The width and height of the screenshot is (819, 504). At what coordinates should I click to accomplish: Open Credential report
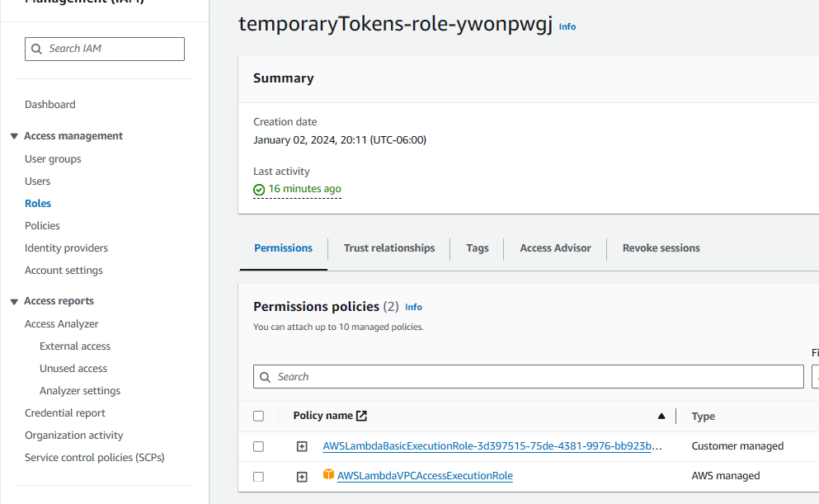(x=65, y=413)
